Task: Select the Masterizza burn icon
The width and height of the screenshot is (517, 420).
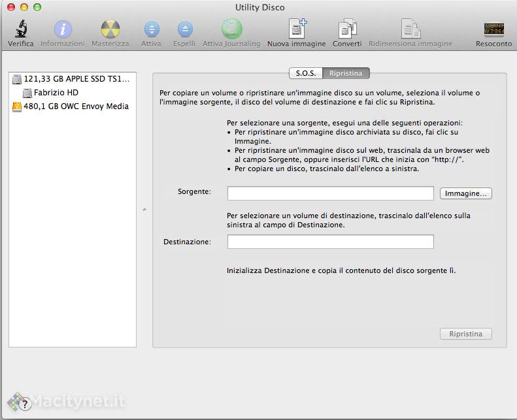Action: [x=110, y=29]
